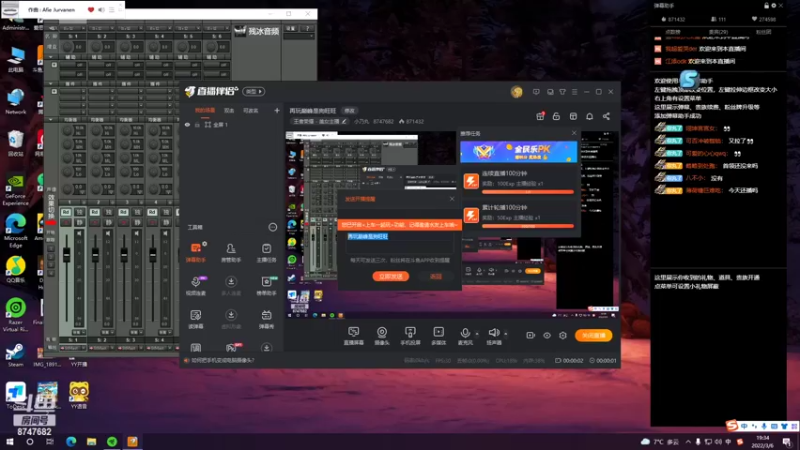Open mixer preset dropdown below 设置

pyautogui.click(x=299, y=36)
